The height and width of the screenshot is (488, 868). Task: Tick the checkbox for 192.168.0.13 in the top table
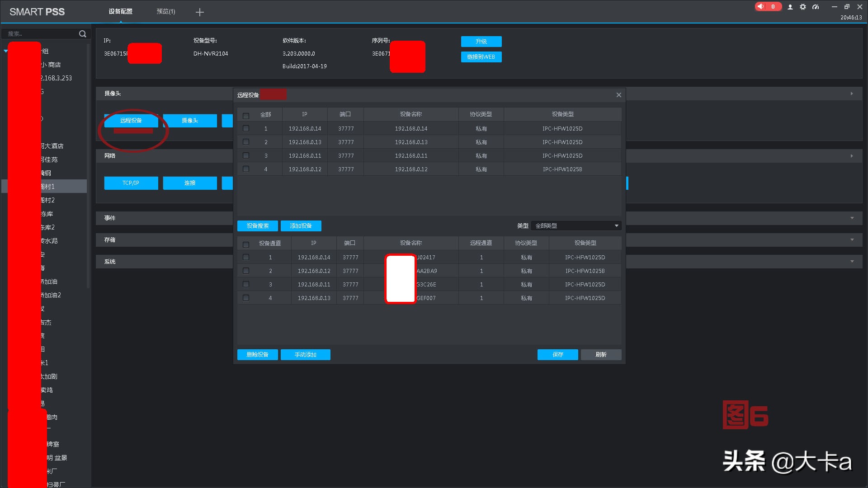click(246, 142)
